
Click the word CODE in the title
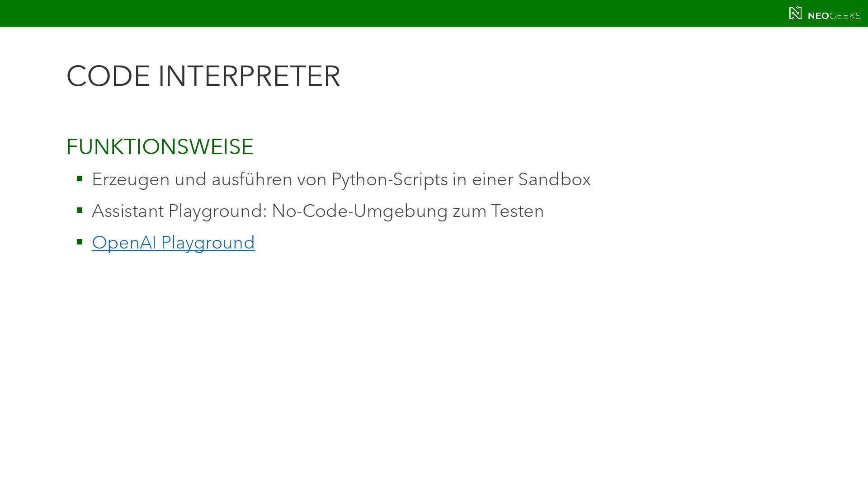click(x=108, y=76)
